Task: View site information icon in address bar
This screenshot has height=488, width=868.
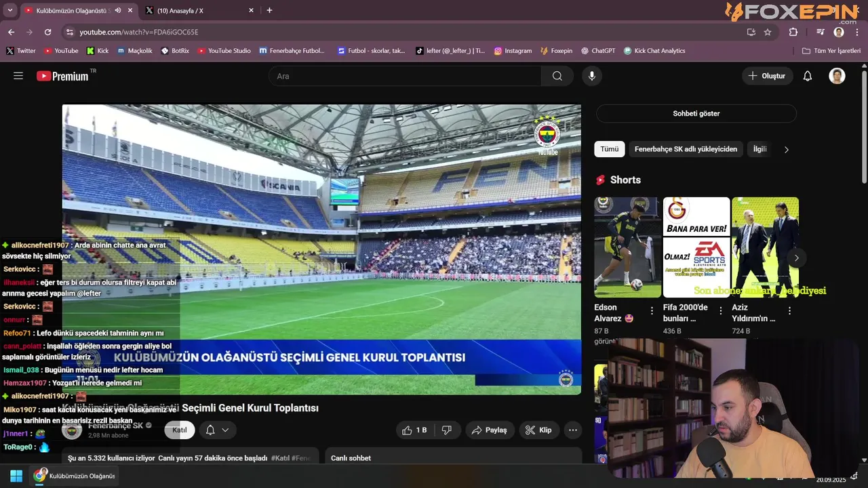Action: click(69, 32)
